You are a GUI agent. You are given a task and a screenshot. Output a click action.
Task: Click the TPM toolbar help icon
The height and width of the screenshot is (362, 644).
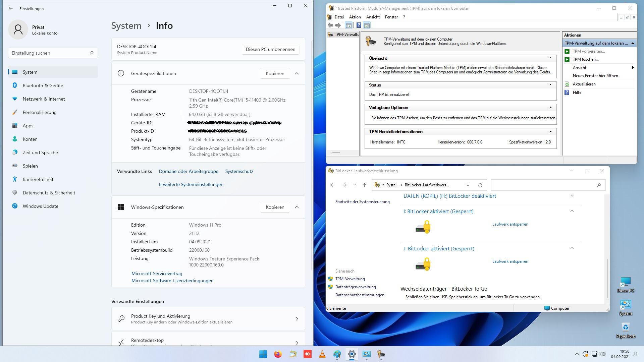[359, 25]
